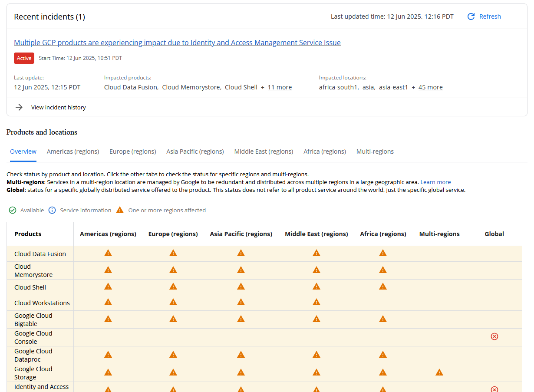Click the Start Time 10:51 PDT text

[x=80, y=58]
